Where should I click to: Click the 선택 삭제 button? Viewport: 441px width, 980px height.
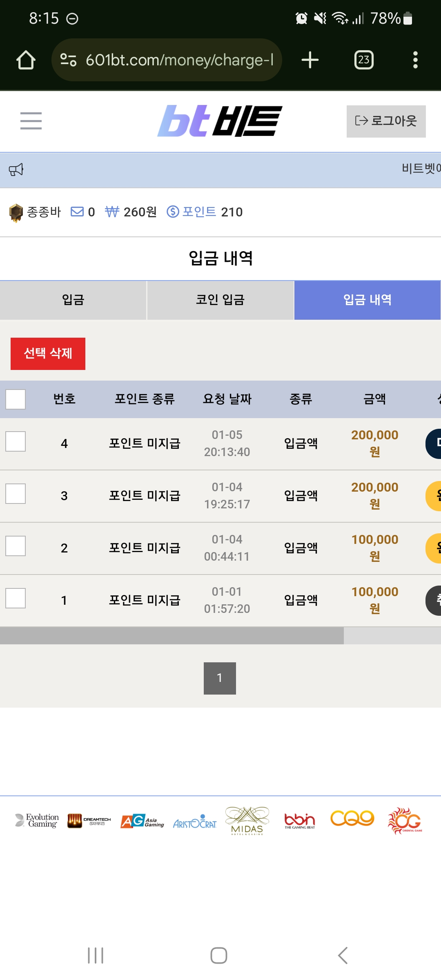(48, 354)
